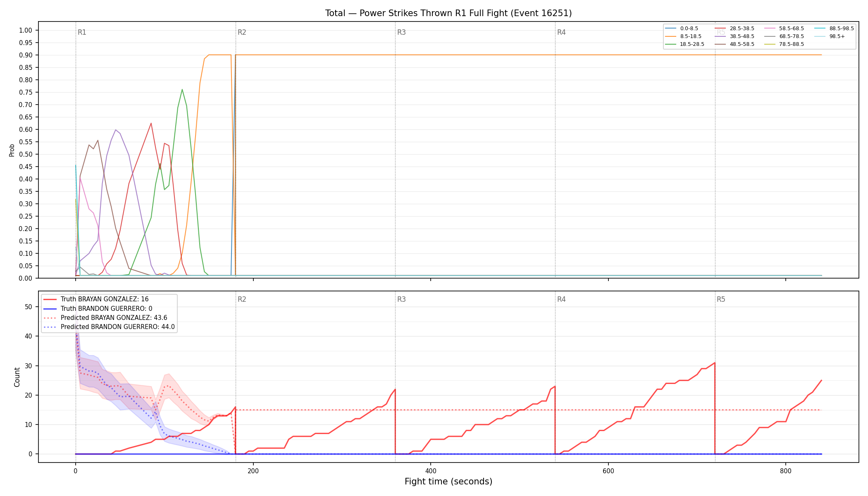Click the '200' tick on the fight time axis
The image size is (868, 496).
(253, 471)
